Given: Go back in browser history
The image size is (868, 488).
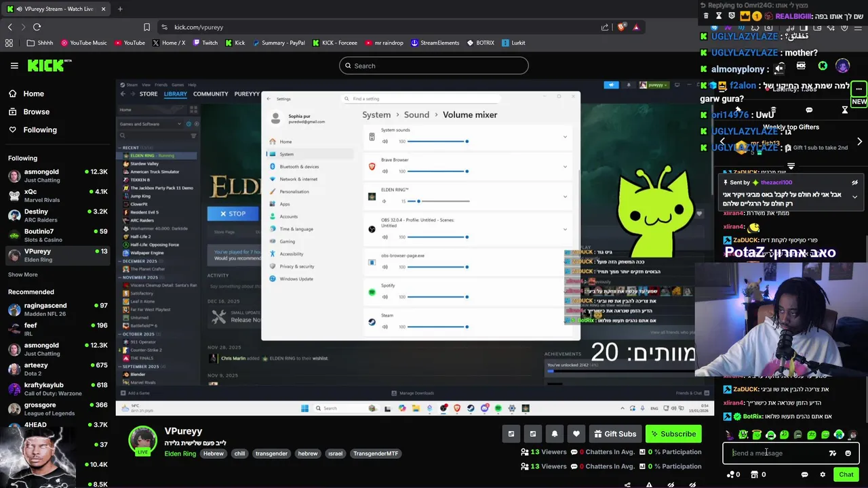Looking at the screenshot, I should [x=9, y=27].
